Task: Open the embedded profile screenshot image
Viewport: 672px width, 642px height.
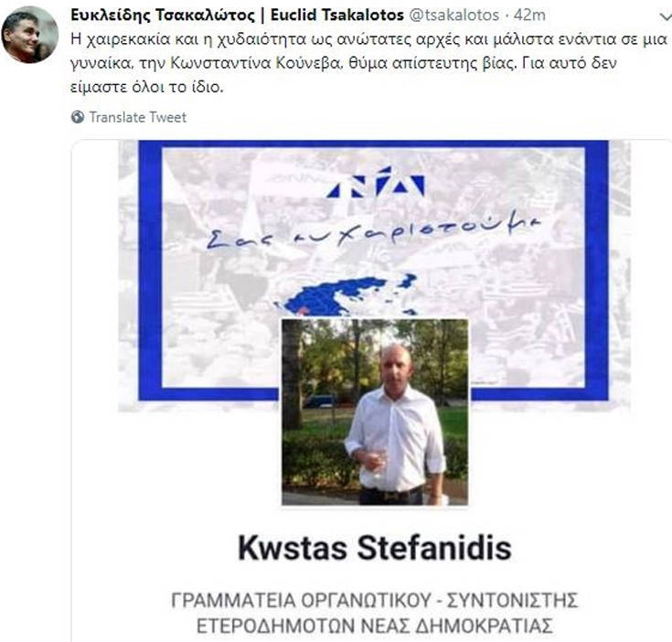Action: tap(372, 390)
